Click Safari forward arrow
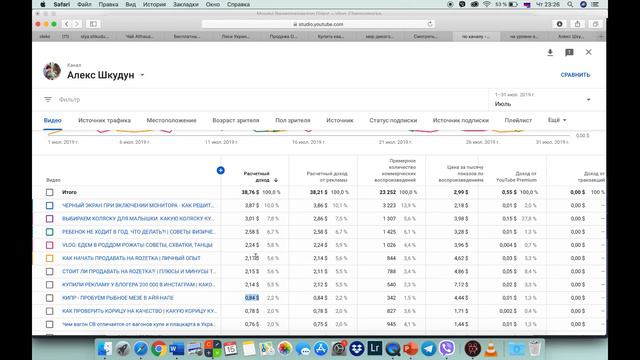The height and width of the screenshot is (360, 640). [x=76, y=24]
